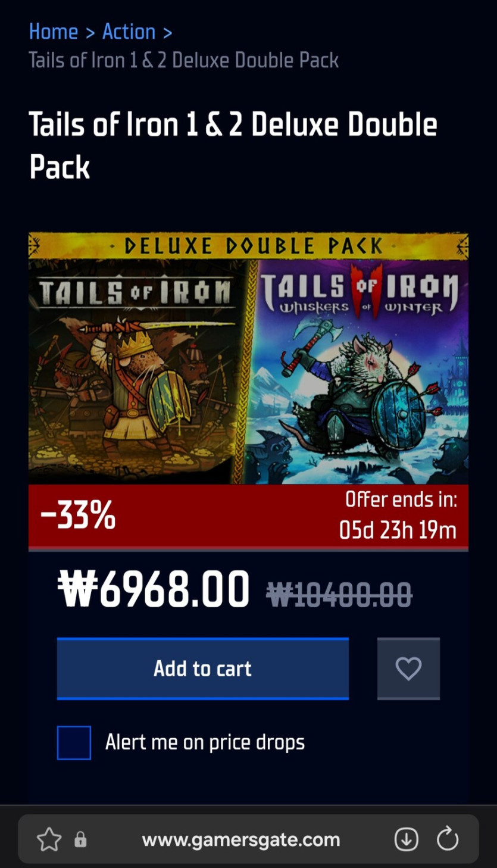
Task: Click the chevron separator after Home
Action: pos(90,32)
